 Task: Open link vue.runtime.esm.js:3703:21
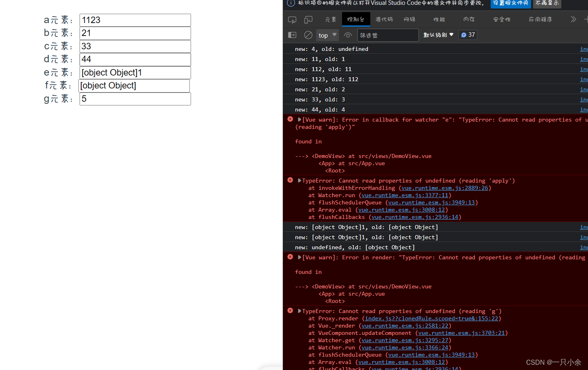click(x=462, y=333)
